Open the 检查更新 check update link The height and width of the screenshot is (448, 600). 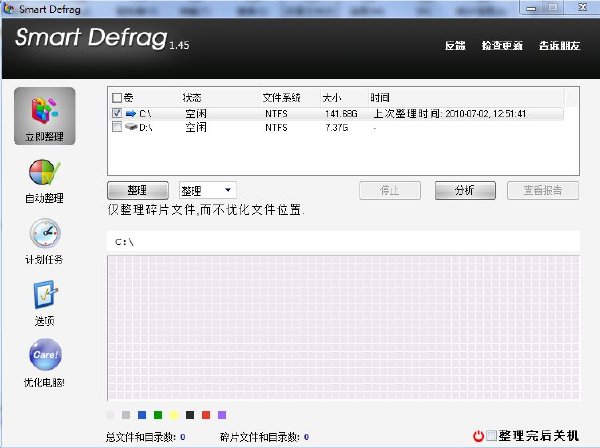[502, 46]
